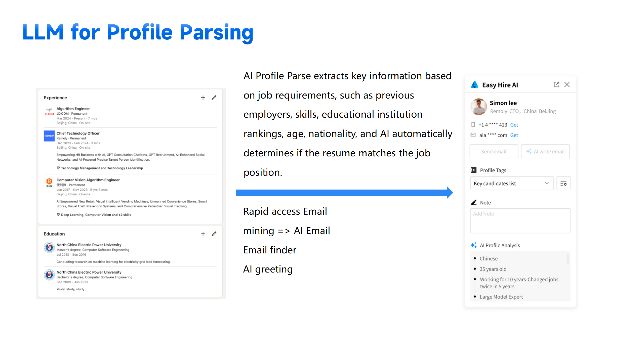Screen dimensions: 644x362
Task: Add an entry with the Education plus icon
Action: pos(203,234)
